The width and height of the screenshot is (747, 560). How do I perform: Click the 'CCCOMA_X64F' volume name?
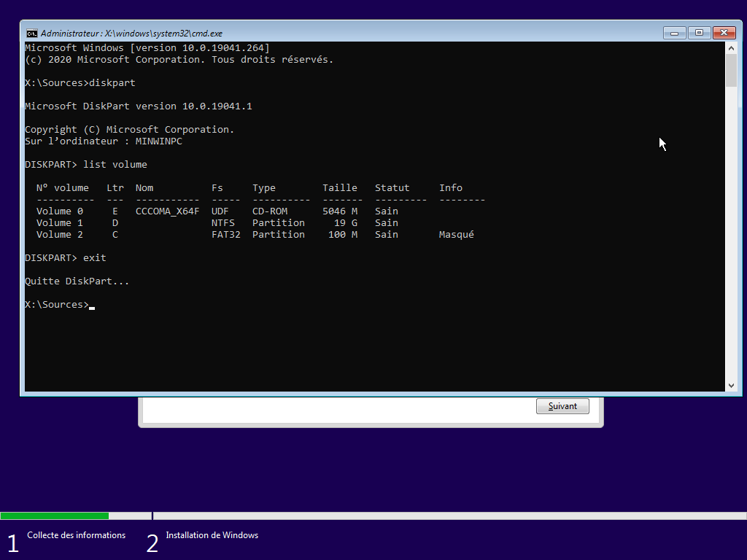click(167, 211)
